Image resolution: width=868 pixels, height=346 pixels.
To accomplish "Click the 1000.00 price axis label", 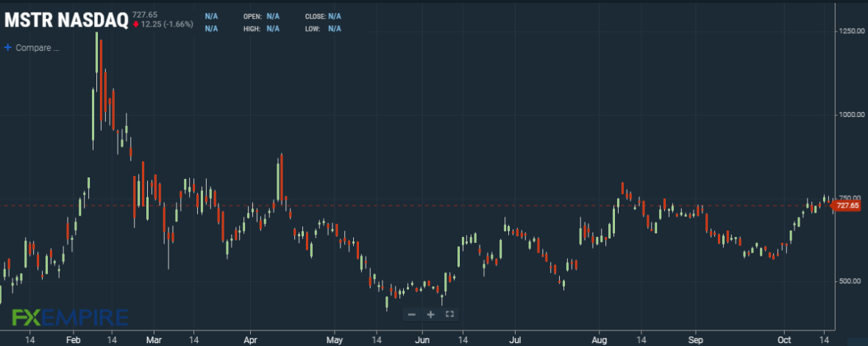I will click(x=851, y=115).
